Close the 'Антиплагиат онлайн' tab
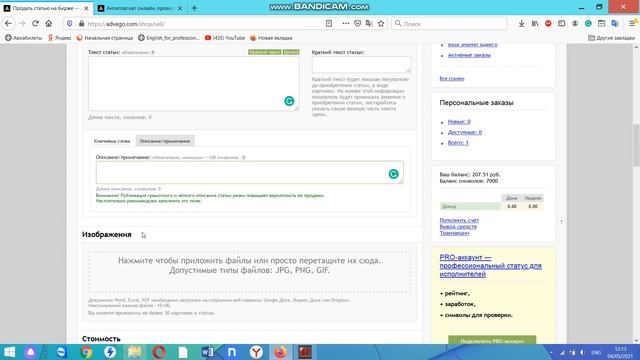Image resolution: width=640 pixels, height=360 pixels. tap(180, 8)
